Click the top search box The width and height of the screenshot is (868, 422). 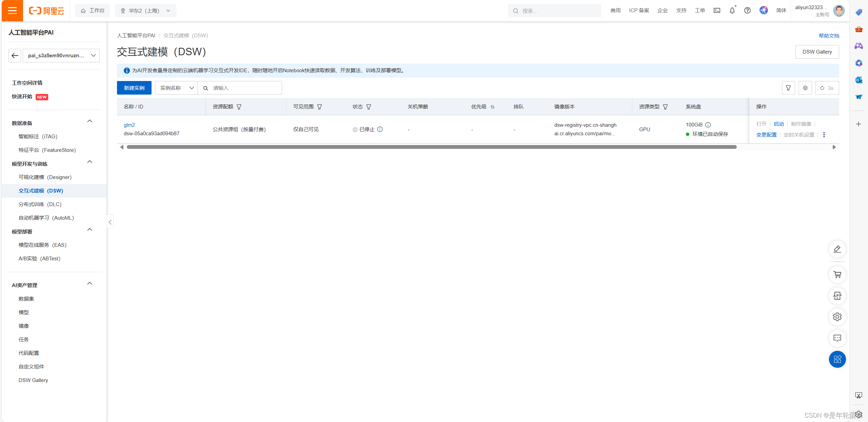[554, 11]
